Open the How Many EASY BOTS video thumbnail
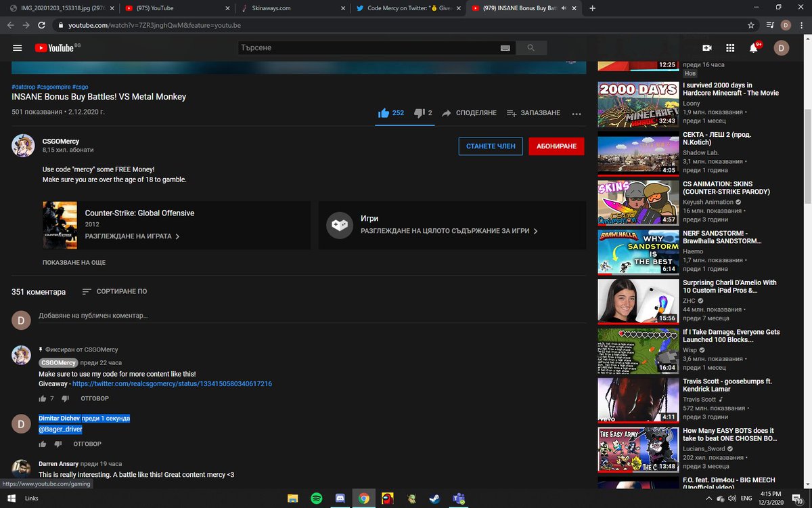Viewport: 812px width, 508px height. click(638, 449)
